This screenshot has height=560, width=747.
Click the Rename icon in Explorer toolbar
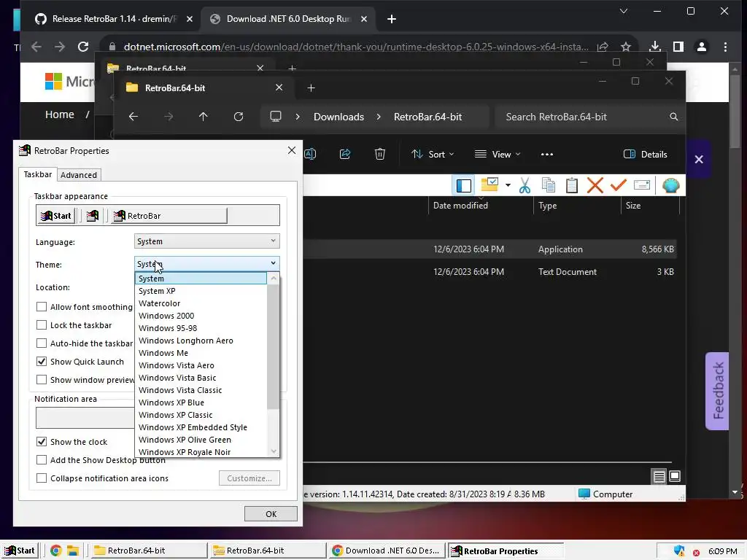[310, 155]
